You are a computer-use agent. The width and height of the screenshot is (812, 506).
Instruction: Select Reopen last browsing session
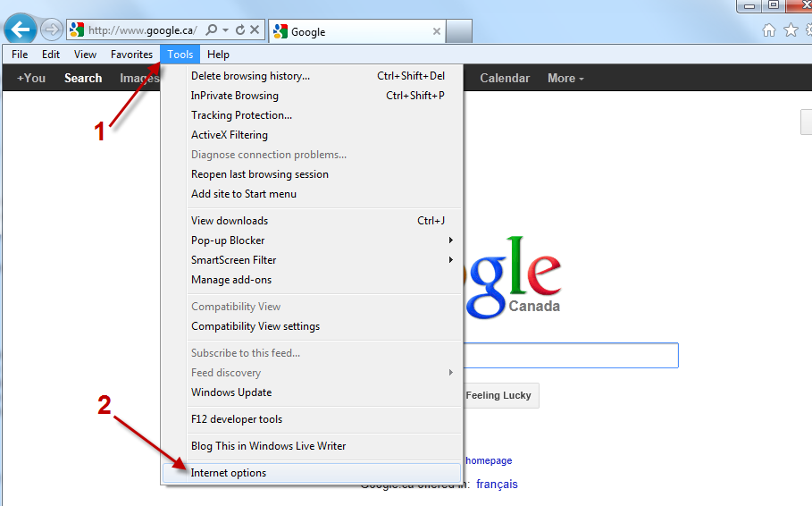(x=312, y=174)
